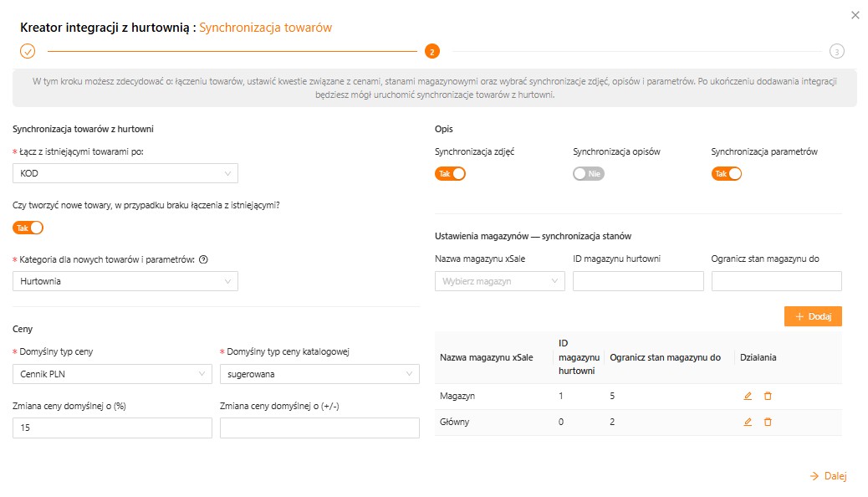The width and height of the screenshot is (868, 497).
Task: Expand the Hurtownia category dropdown
Action: click(125, 281)
